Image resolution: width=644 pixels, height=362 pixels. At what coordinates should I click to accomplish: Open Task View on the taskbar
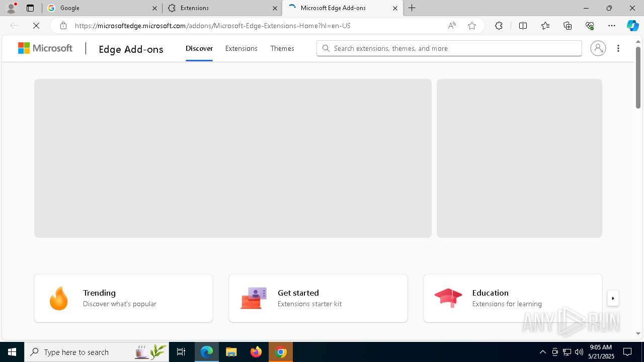pyautogui.click(x=181, y=352)
